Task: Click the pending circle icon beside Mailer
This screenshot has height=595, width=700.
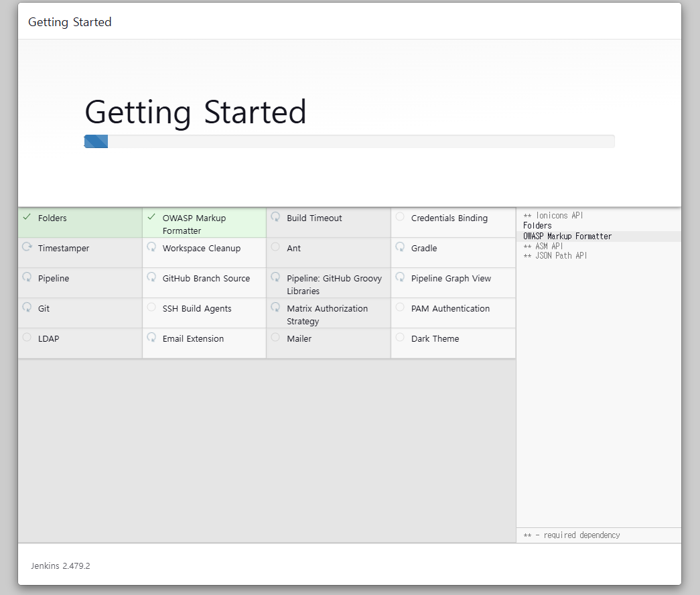Action: [275, 337]
